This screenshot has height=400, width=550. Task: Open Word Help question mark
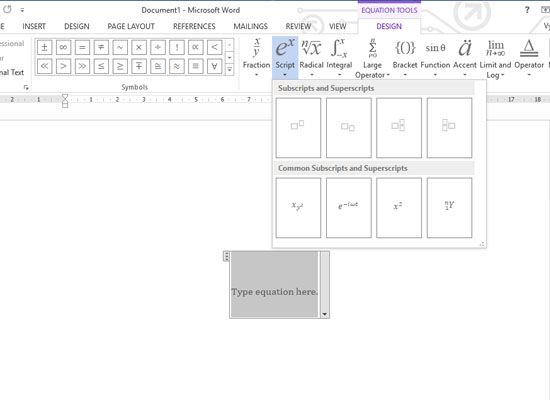click(527, 10)
